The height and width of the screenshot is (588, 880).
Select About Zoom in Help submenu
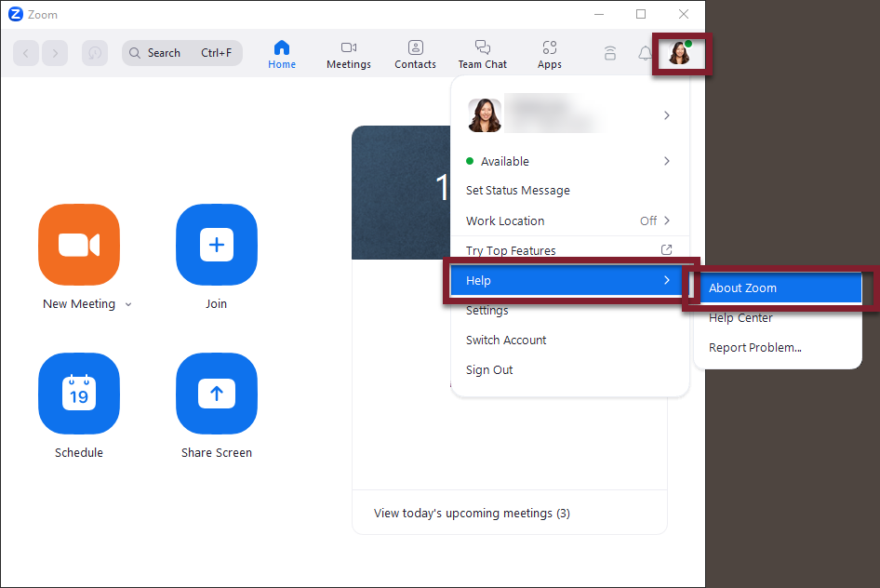[x=778, y=287]
